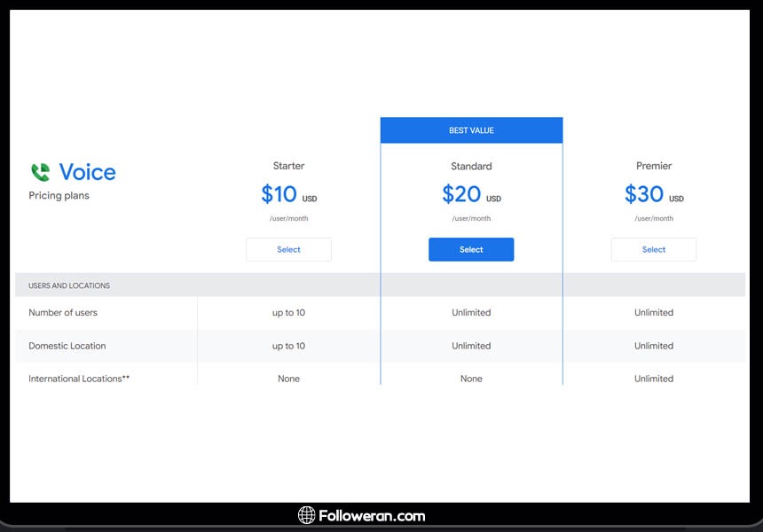Click the Domestic Location row label
The width and height of the screenshot is (763, 532).
(x=67, y=346)
